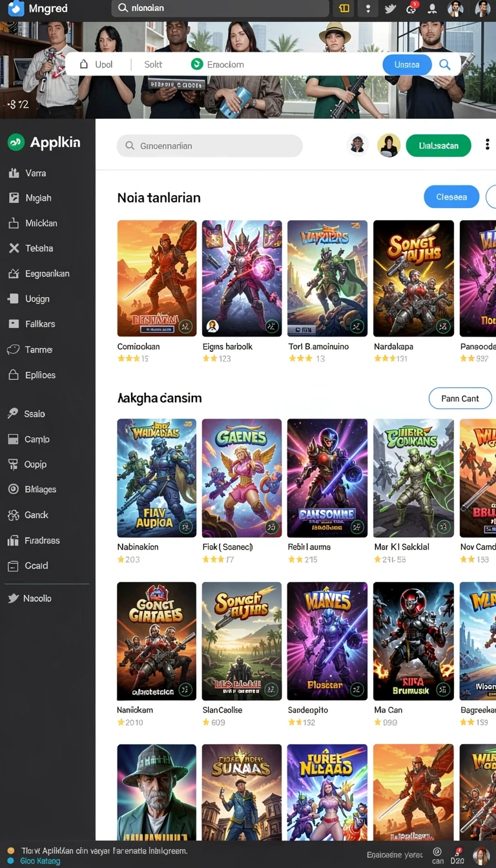The height and width of the screenshot is (868, 496).
Task: Open the dark-haired avatar in header
Action: 358,145
